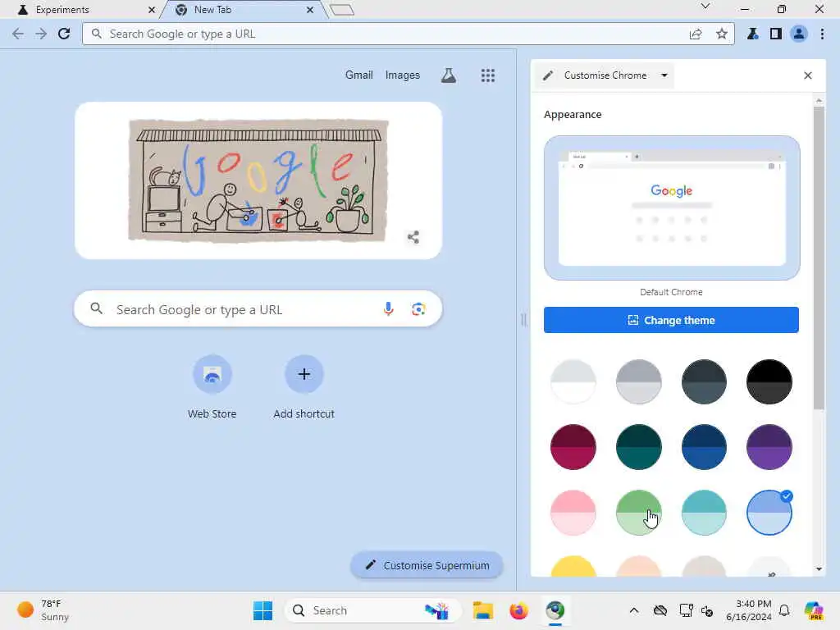Open the Gmail link
Viewport: 840px width, 630px height.
coord(359,75)
